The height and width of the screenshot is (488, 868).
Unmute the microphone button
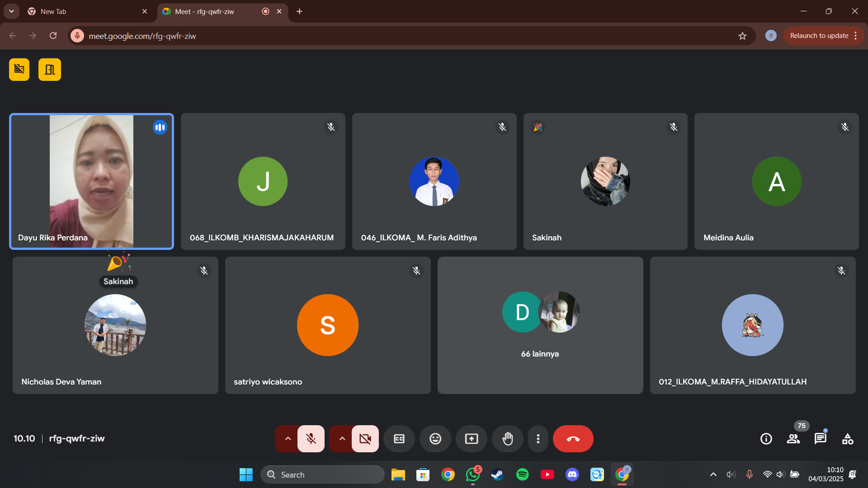click(311, 439)
